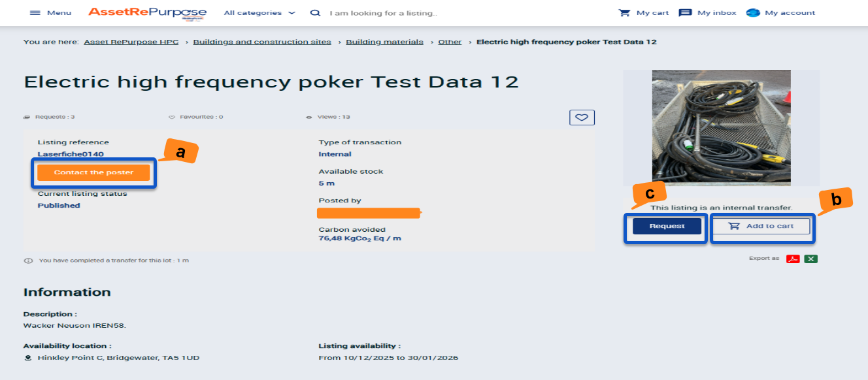Open the hamburger Menu icon
868x380 pixels.
(35, 13)
